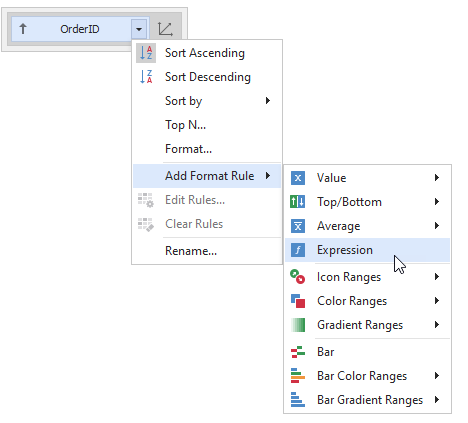Expand the Sort by submenu arrow

click(268, 101)
